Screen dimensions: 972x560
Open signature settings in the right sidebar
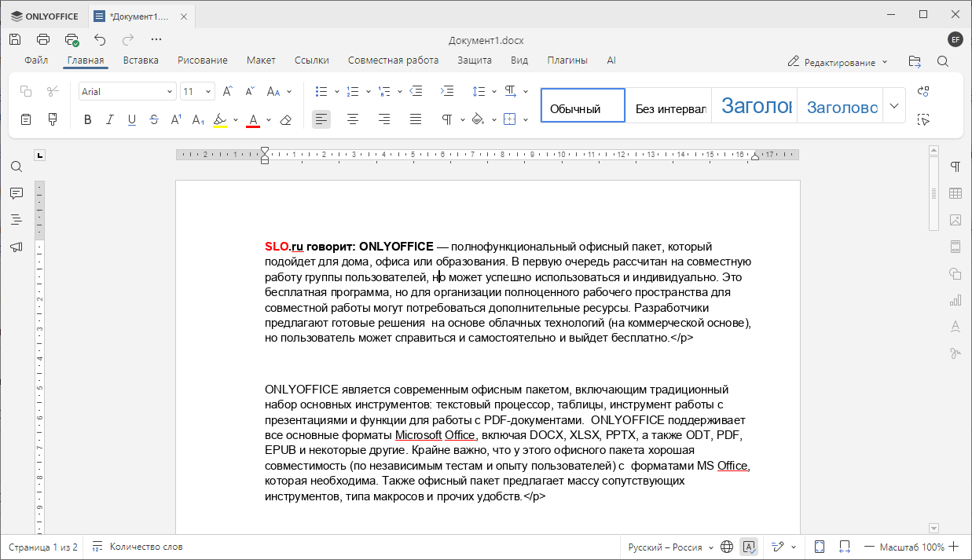(x=955, y=353)
